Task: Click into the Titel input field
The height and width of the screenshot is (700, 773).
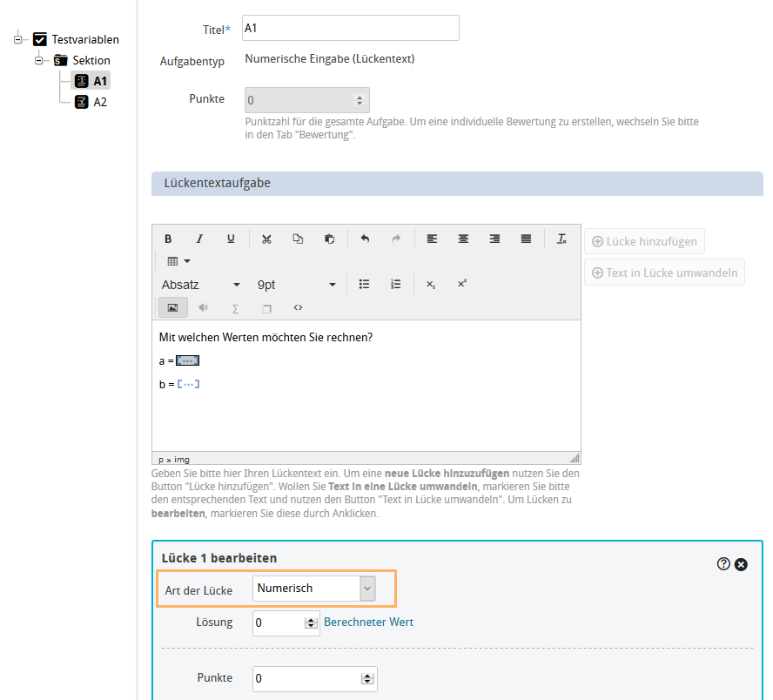Action: pos(349,29)
